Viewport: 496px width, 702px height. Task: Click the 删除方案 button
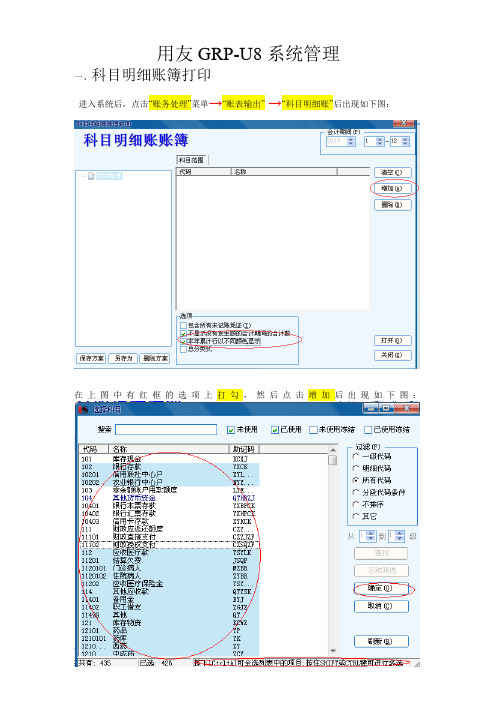(155, 358)
